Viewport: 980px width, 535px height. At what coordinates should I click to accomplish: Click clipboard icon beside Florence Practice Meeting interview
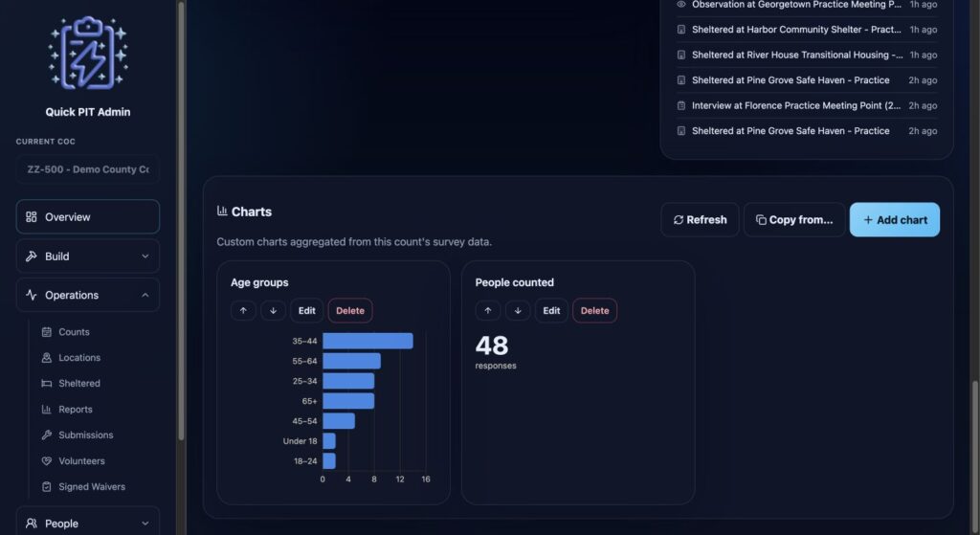coord(681,105)
